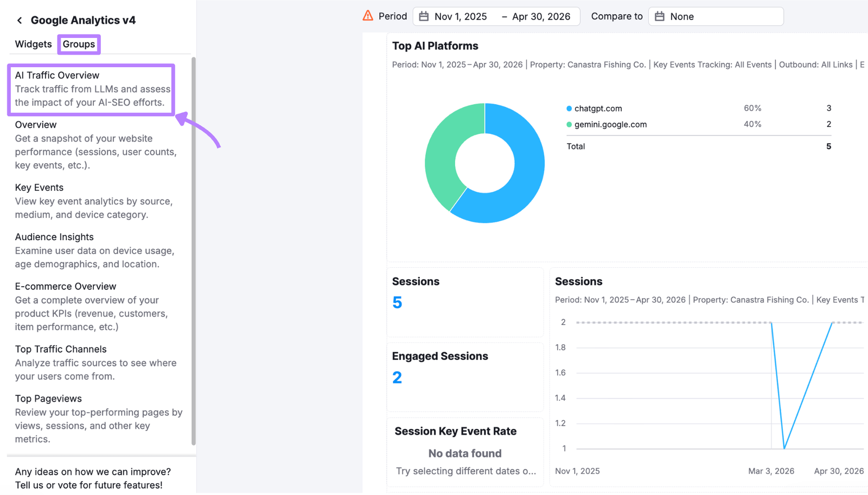
Task: Click the blue chatgpt.com legend dot
Action: pyautogui.click(x=569, y=108)
